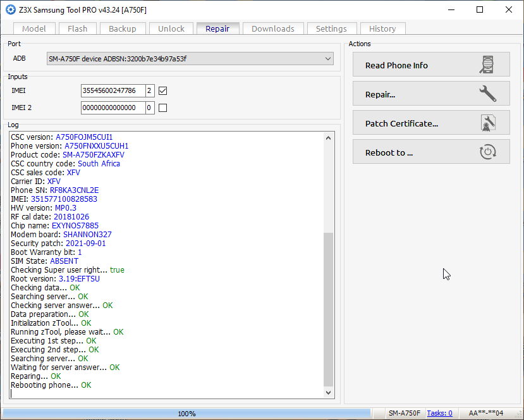Image resolution: width=524 pixels, height=420 pixels.
Task: Click log line CSC sales code XFV
Action: (x=46, y=173)
